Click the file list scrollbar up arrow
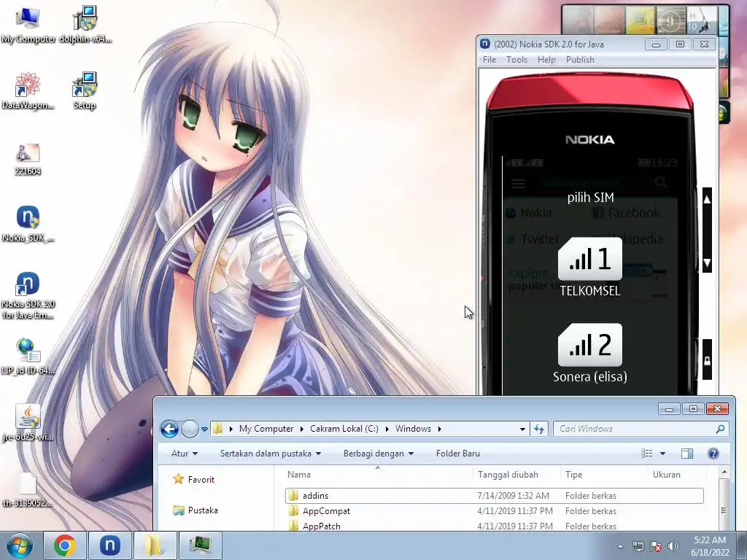 724,472
